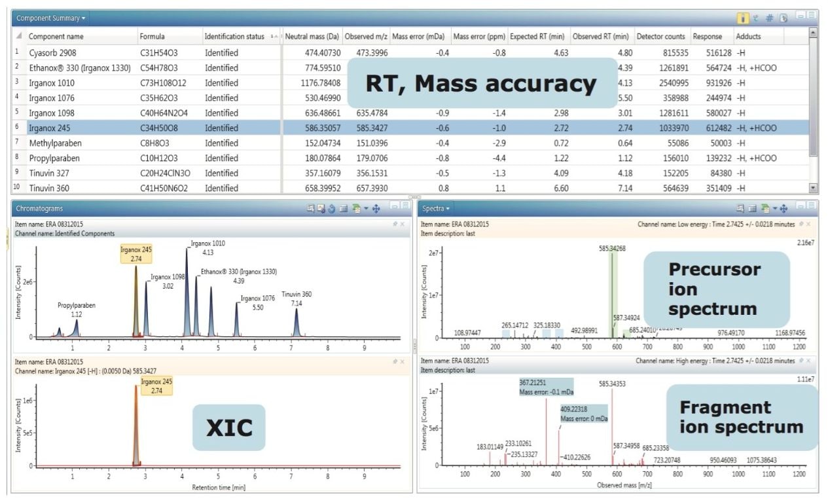The width and height of the screenshot is (828, 504).
Task: Pin the Identified Components chromatogram pane
Action: point(395,224)
